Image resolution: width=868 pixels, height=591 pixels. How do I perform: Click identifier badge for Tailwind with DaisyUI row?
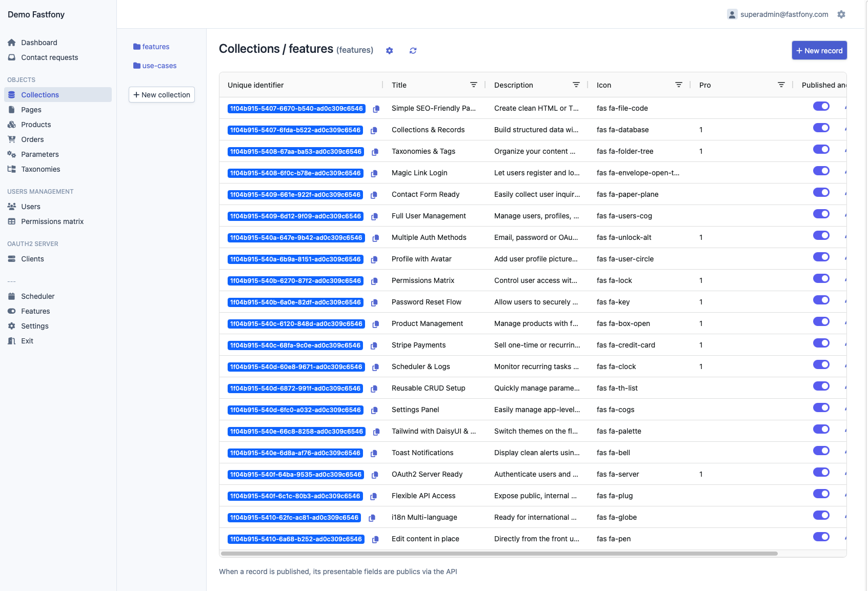click(296, 432)
